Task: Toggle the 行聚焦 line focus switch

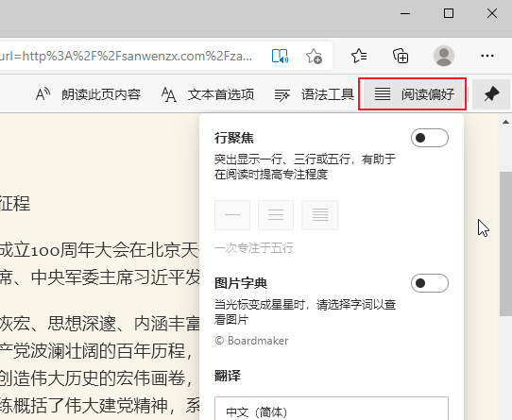Action: [x=430, y=138]
